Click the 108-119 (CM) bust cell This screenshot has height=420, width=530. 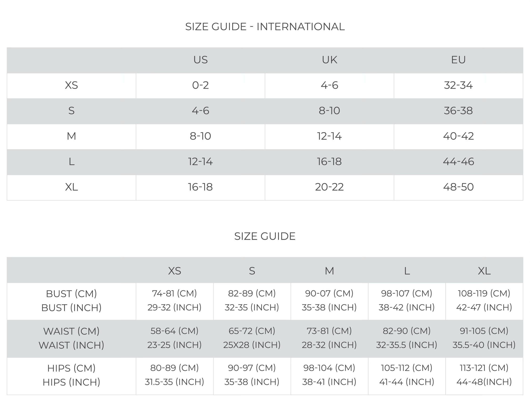(x=484, y=294)
